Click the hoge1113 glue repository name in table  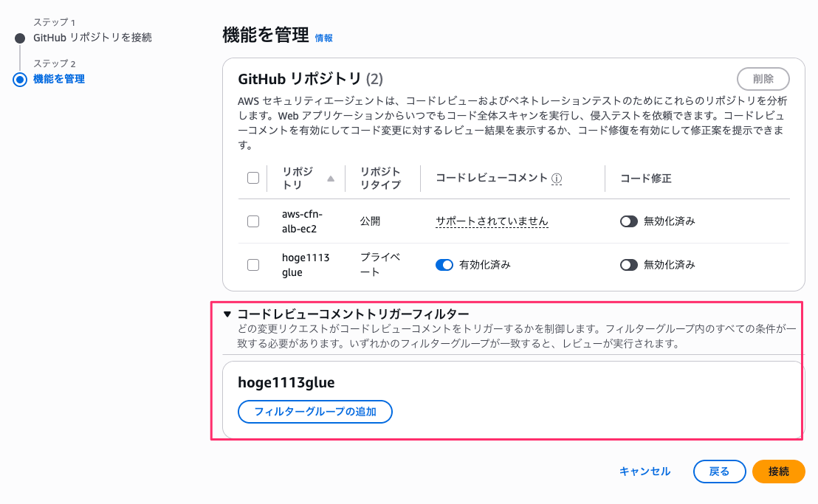(x=305, y=265)
